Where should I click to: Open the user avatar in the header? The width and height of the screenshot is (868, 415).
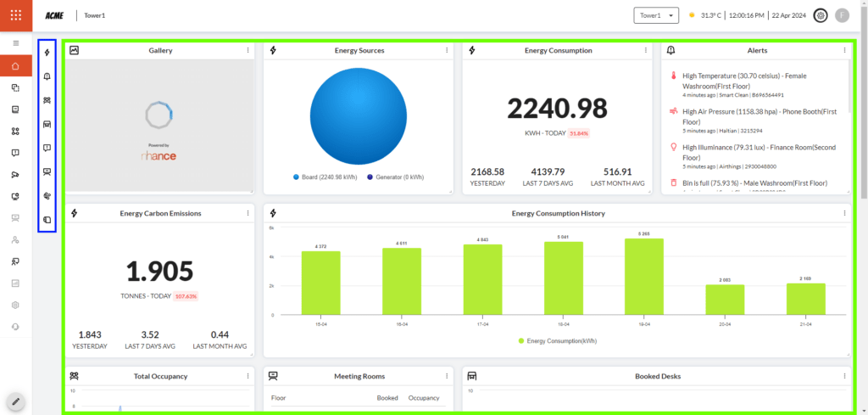(x=842, y=15)
